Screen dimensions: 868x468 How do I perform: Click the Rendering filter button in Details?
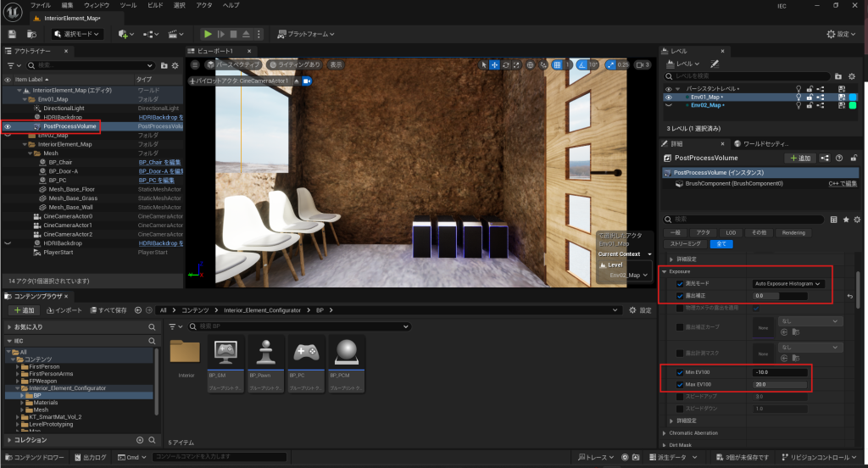click(x=793, y=232)
